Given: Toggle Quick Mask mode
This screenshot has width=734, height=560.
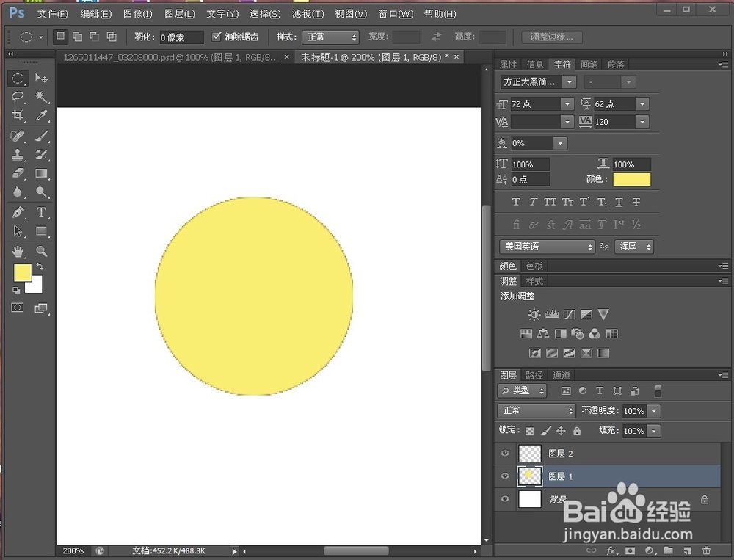Looking at the screenshot, I should (x=18, y=308).
